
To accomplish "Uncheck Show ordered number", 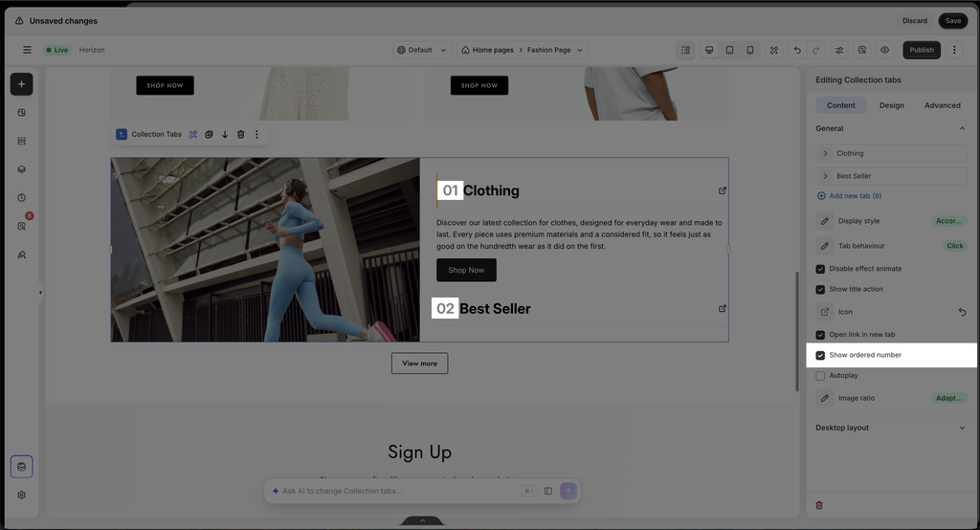I will 820,356.
